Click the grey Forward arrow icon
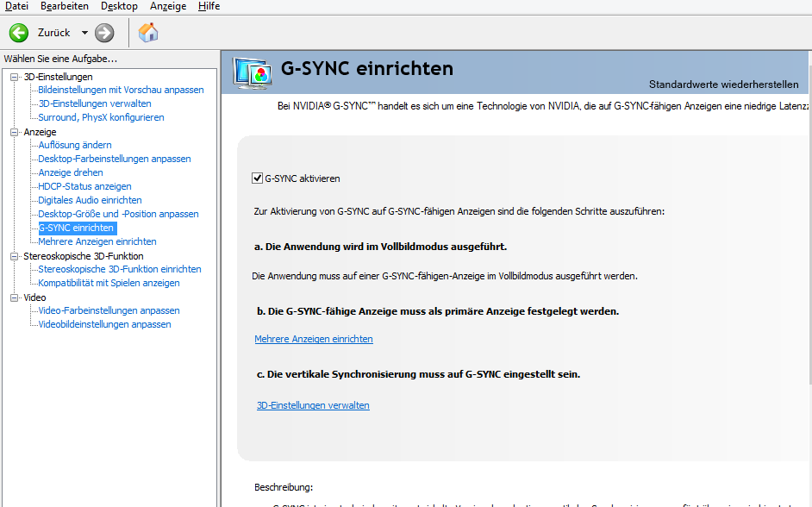Screen dimensions: 812x507 [104, 33]
